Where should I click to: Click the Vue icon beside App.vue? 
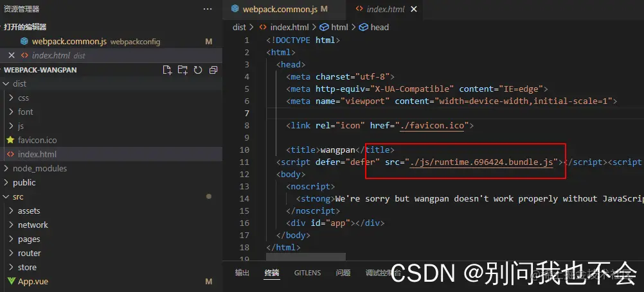[x=11, y=281]
